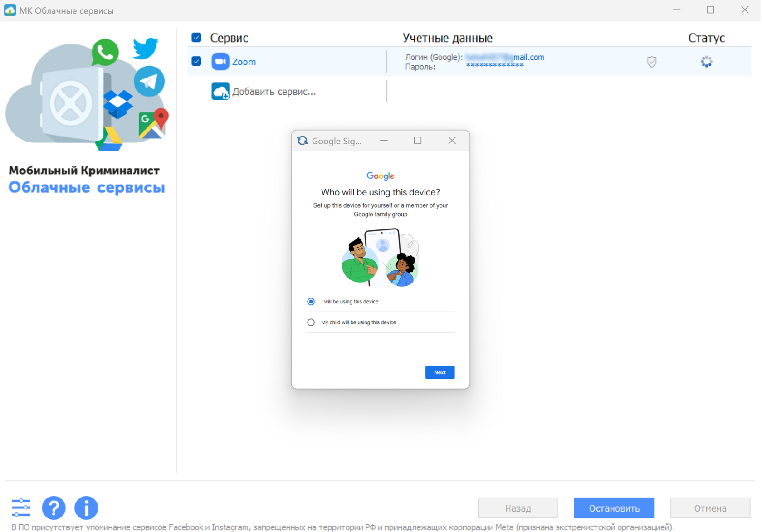Open help question mark icon

(x=54, y=508)
